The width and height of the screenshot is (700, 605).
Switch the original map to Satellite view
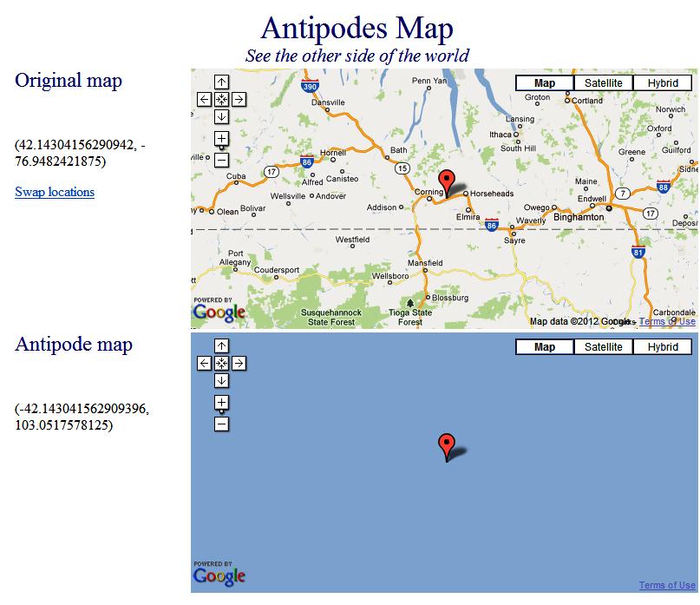coord(603,82)
